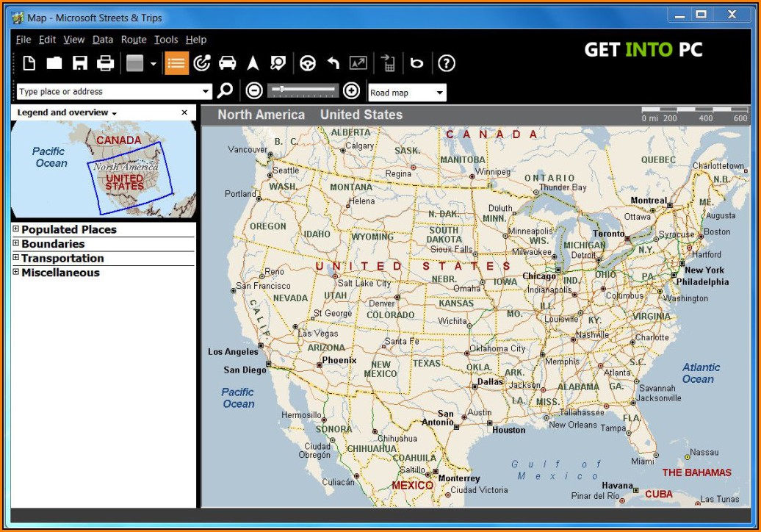The image size is (761, 532).
Task: Click the zoom level slider
Action: 304,90
